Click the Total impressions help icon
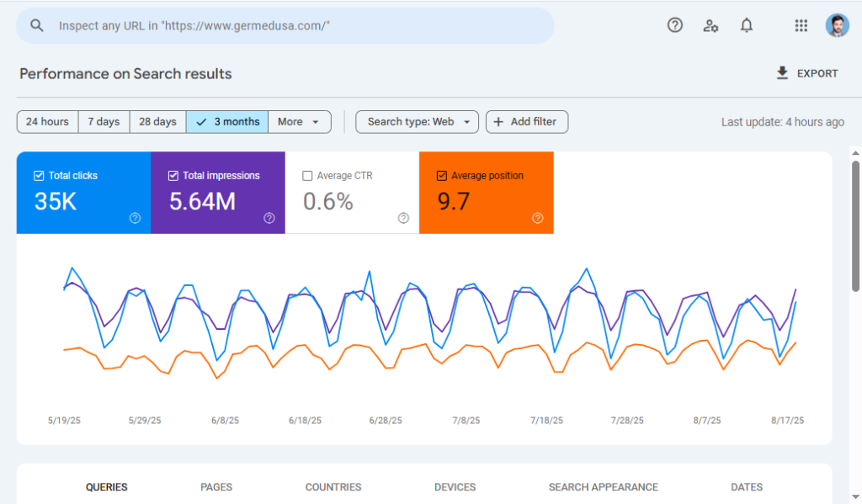This screenshot has width=862, height=504. (x=269, y=218)
